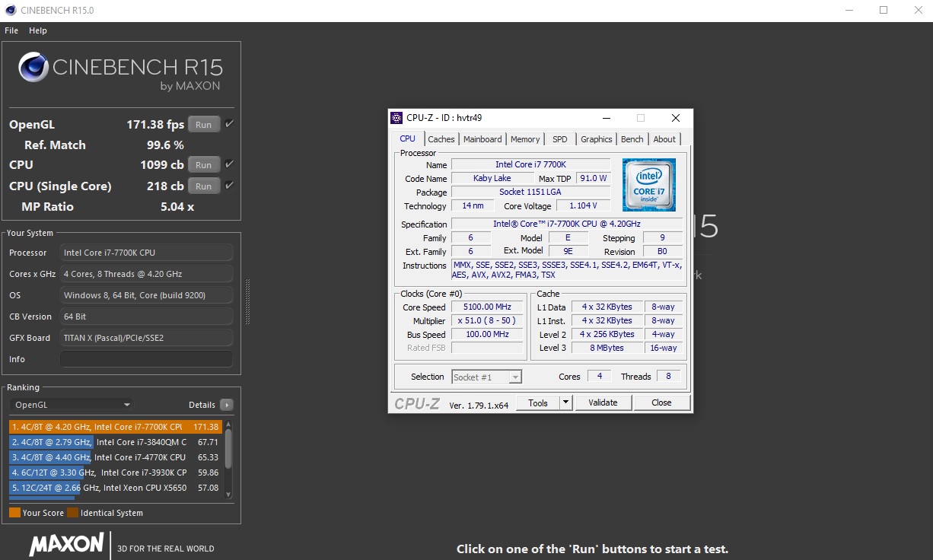This screenshot has width=933, height=560.
Task: Click the Max TDP value 91.0 W
Action: click(x=593, y=178)
